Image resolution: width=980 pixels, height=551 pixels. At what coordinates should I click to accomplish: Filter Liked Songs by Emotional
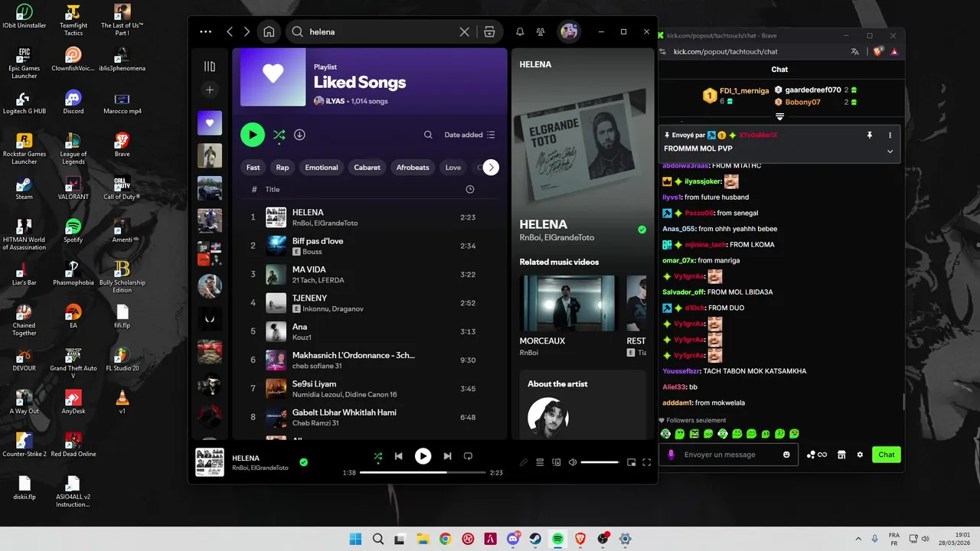tap(322, 168)
